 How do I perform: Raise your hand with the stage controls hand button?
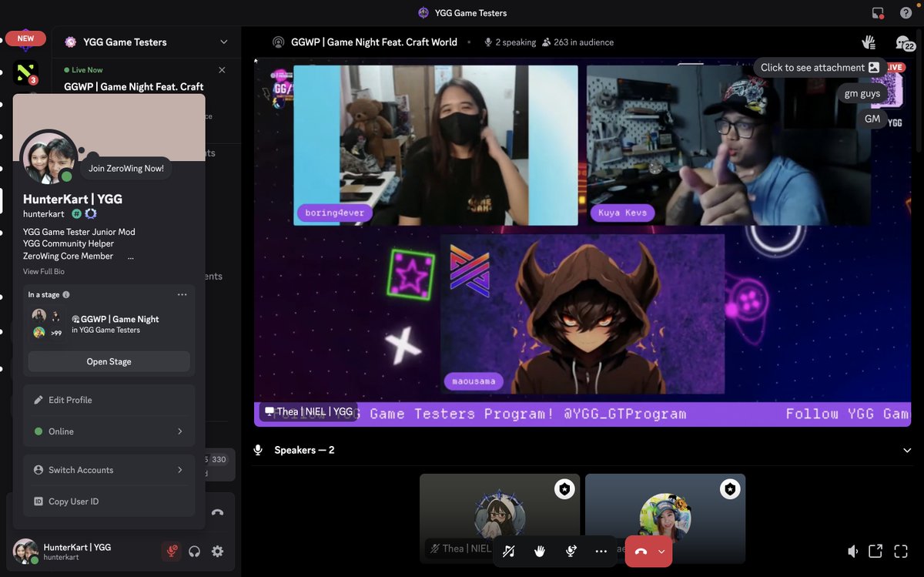click(540, 552)
